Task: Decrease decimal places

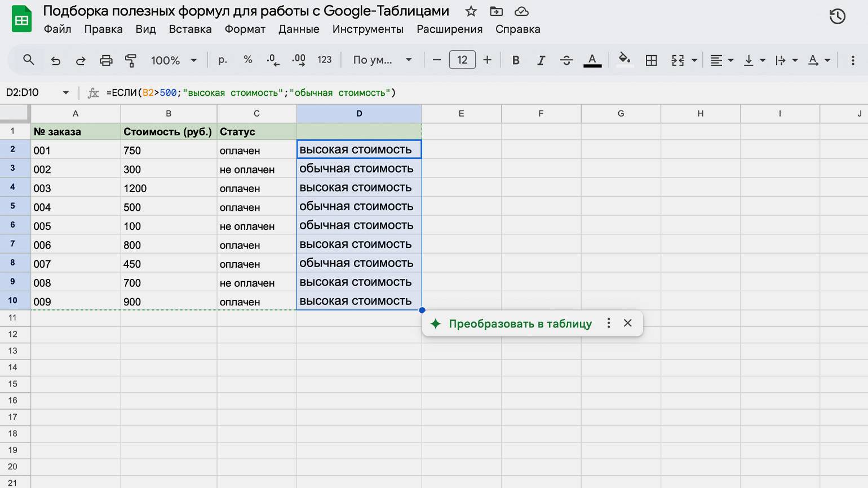Action: coord(273,60)
